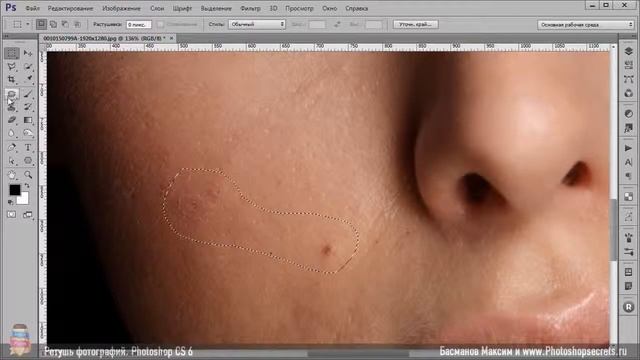Screen dimensions: 640x360
Task: Open the Paths panel icon
Action: (628, 79)
